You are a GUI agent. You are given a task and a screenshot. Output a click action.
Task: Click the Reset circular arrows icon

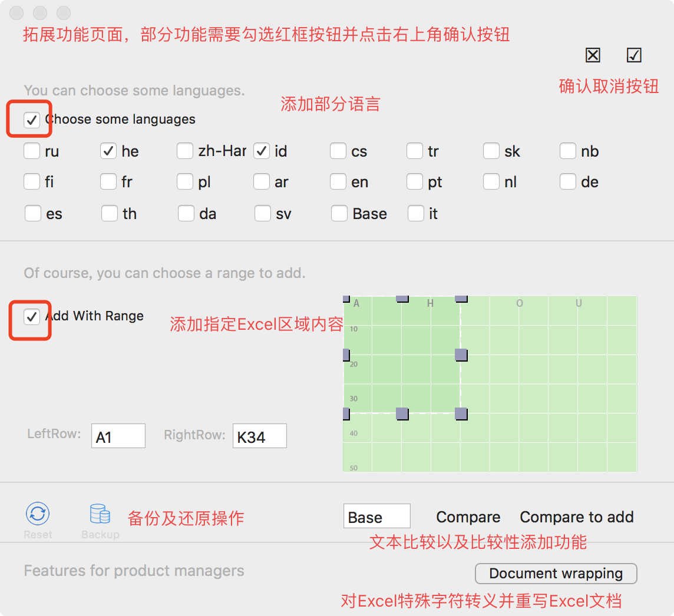coord(38,514)
